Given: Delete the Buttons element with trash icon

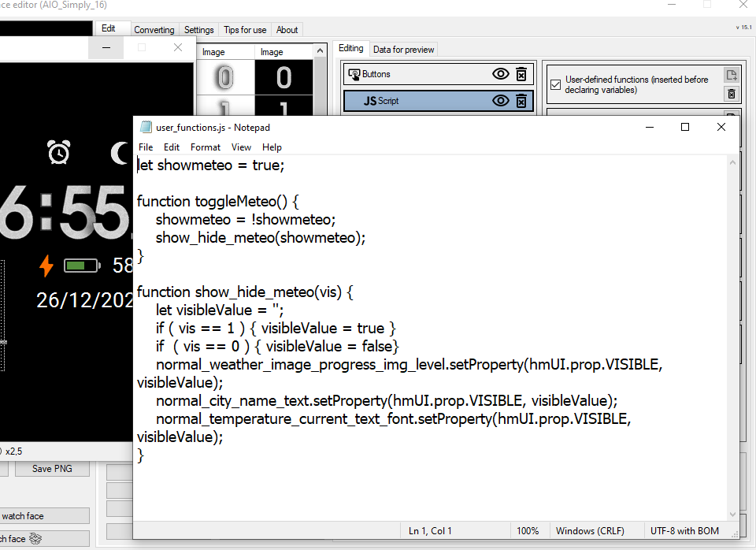Looking at the screenshot, I should [521, 74].
